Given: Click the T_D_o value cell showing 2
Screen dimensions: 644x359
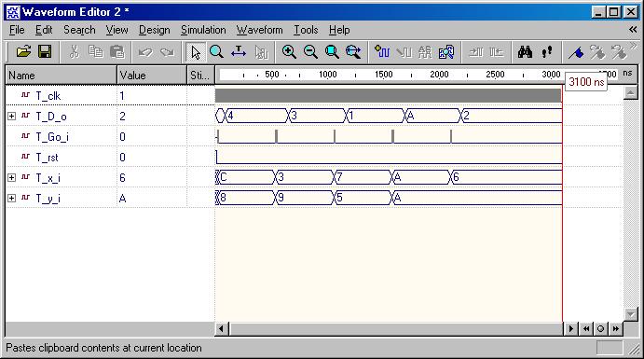Looking at the screenshot, I should [152, 117].
